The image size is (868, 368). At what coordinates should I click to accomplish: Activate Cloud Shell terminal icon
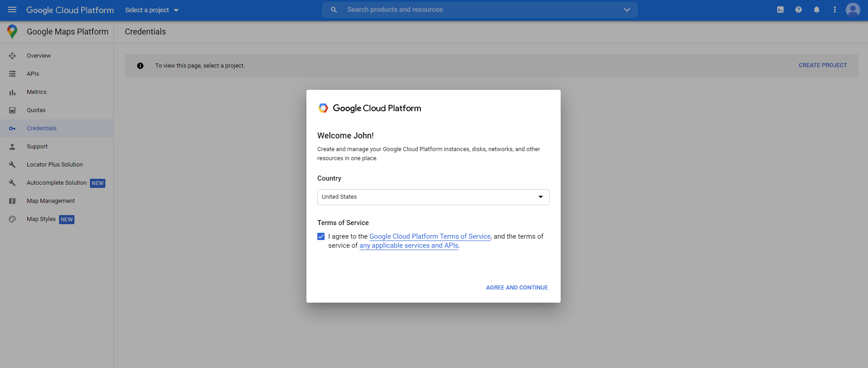click(780, 10)
